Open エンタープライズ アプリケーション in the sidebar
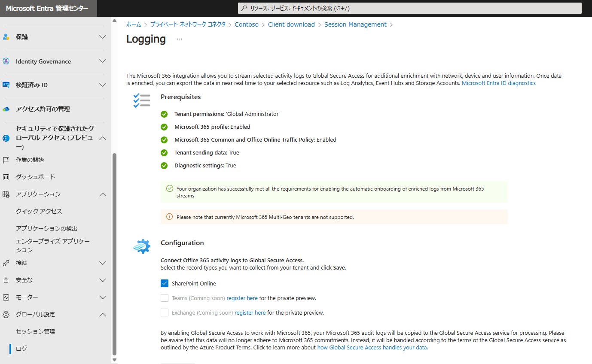The height and width of the screenshot is (364, 592). [53, 246]
